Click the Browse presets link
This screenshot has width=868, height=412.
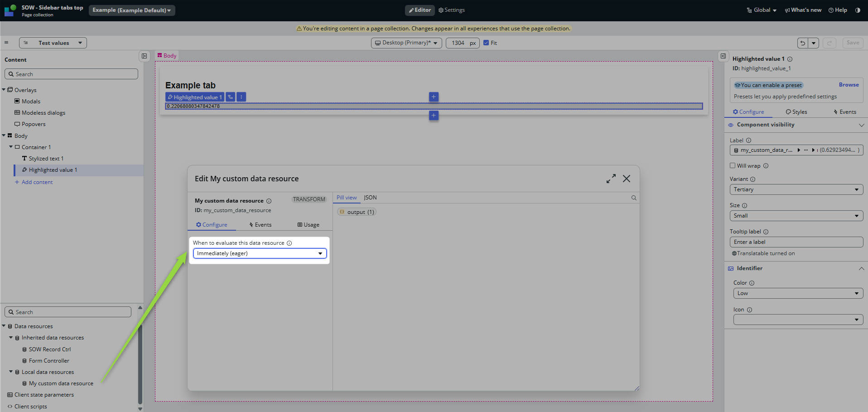pyautogui.click(x=849, y=85)
